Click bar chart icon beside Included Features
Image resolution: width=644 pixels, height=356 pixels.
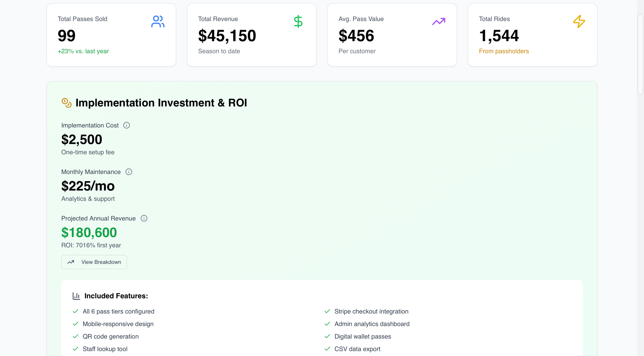tap(76, 296)
